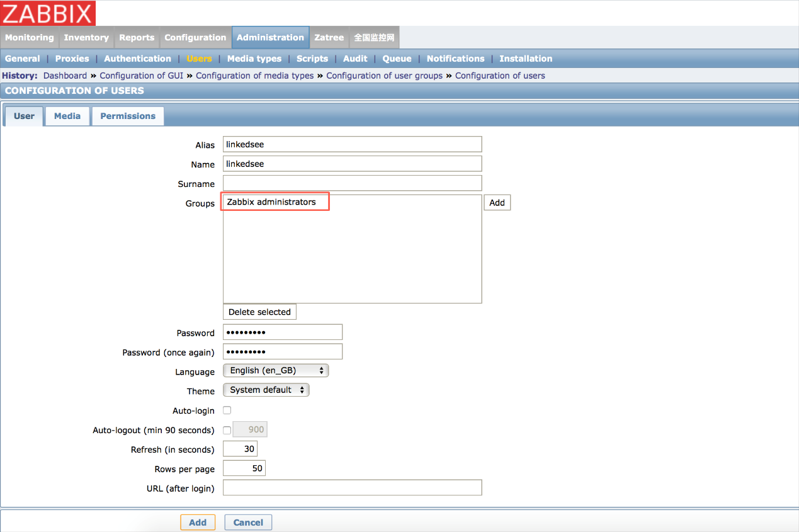The image size is (799, 532).
Task: Click the bottom Add button
Action: click(x=198, y=523)
